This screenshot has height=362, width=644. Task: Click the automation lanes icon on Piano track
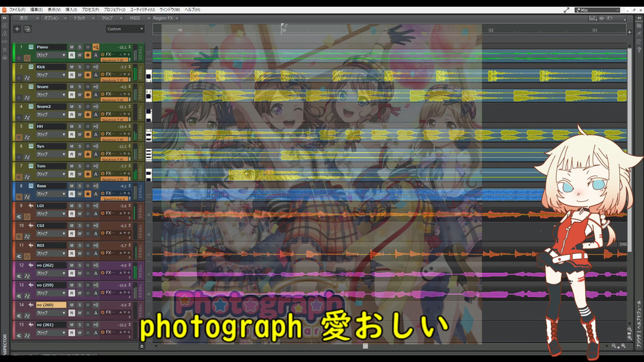(x=27, y=58)
